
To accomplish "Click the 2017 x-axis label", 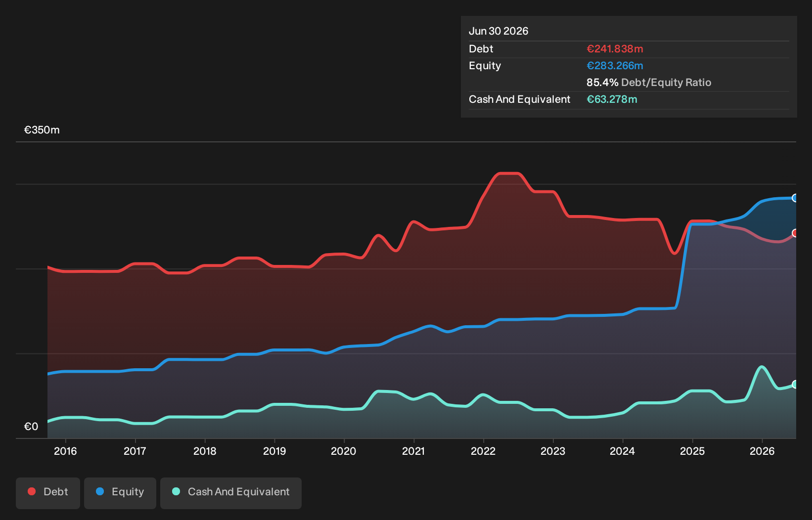I will 135,451.
